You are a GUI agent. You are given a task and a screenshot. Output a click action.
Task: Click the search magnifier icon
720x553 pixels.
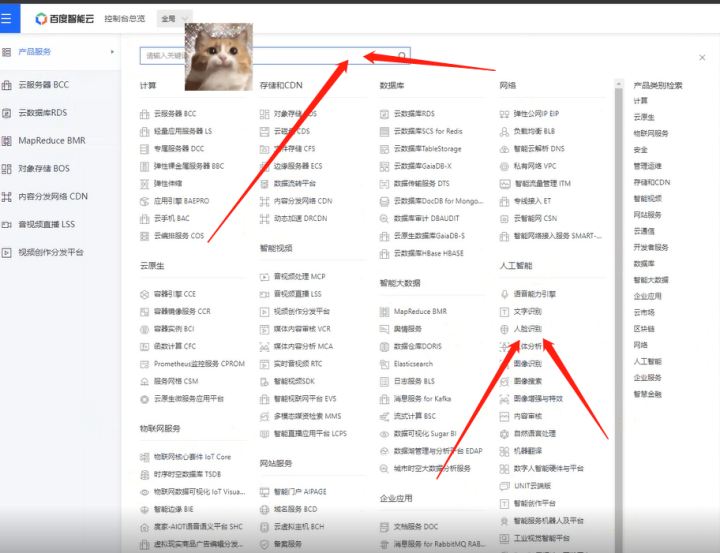pyautogui.click(x=402, y=56)
